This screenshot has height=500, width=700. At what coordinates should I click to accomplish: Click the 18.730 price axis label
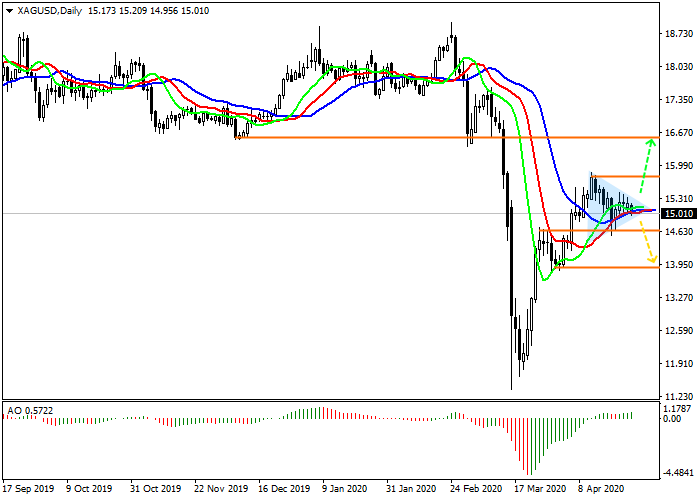click(678, 33)
